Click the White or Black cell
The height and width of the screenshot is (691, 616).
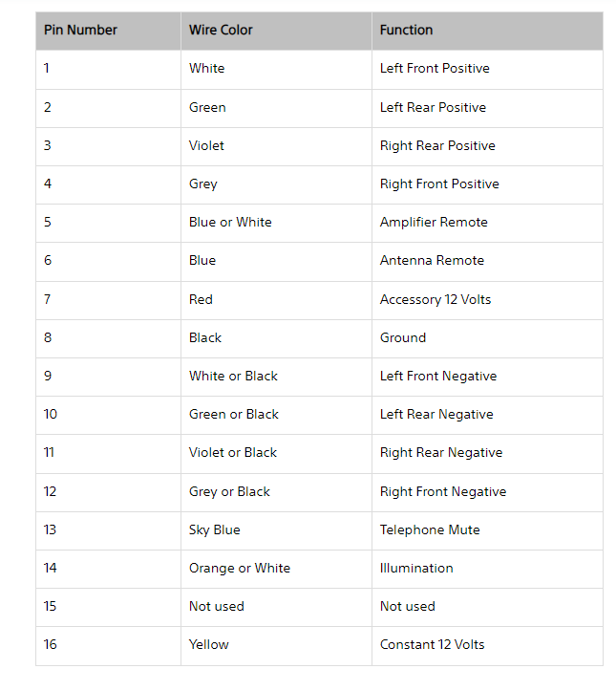(x=276, y=377)
